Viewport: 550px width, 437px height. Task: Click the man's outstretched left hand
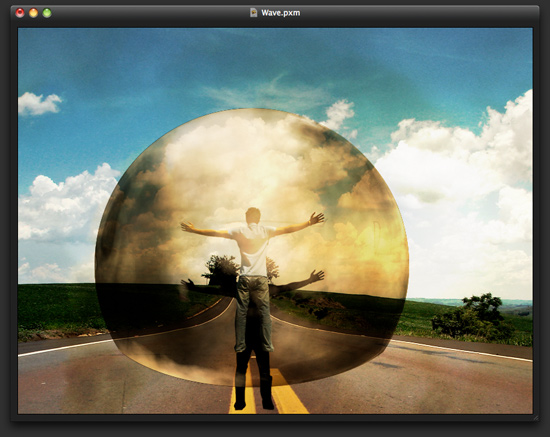tap(187, 226)
